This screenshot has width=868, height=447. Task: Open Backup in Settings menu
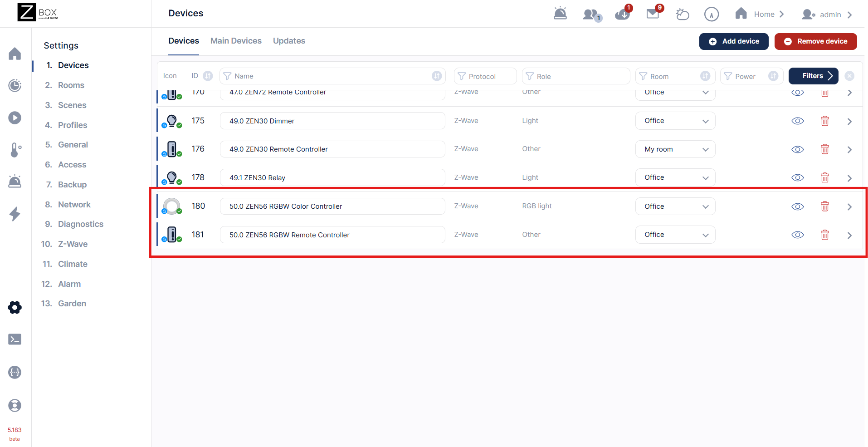(72, 185)
